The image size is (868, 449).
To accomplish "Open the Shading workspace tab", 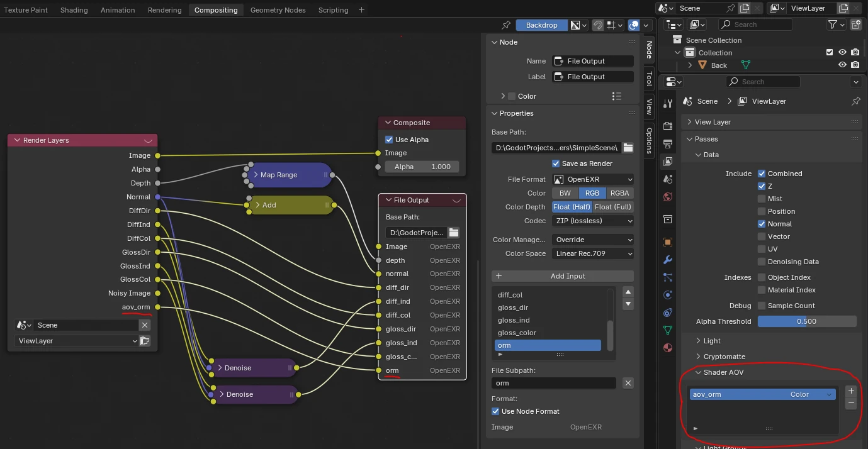I will [x=74, y=9].
